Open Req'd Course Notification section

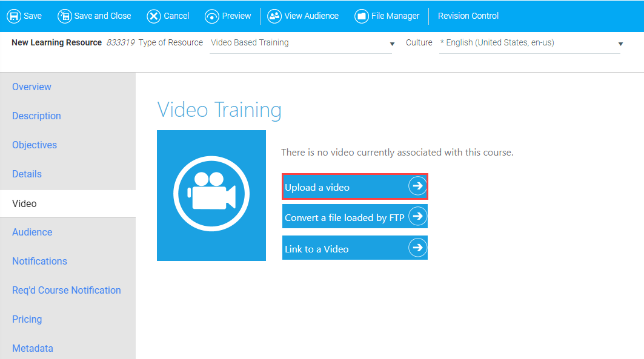(x=67, y=290)
